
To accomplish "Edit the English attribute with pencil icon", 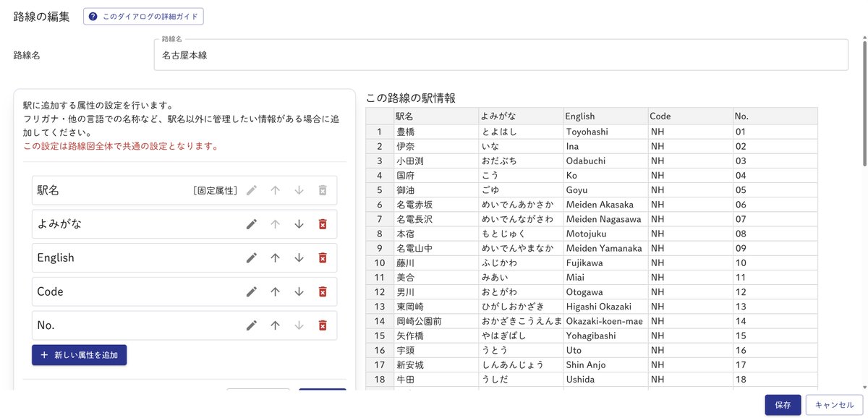I will tap(251, 257).
